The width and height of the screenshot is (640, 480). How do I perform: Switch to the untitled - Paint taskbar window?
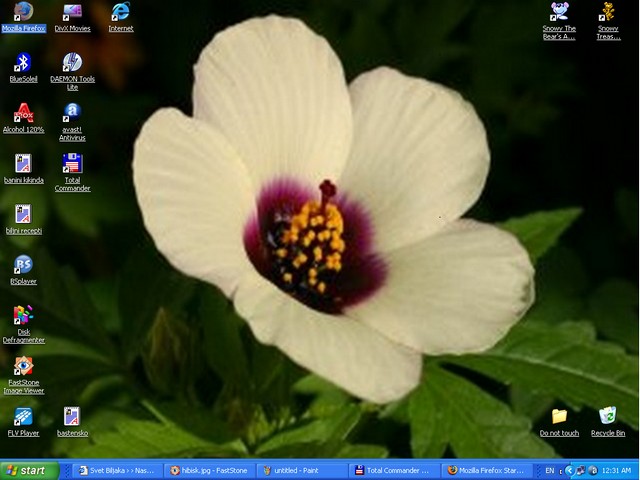(x=301, y=470)
